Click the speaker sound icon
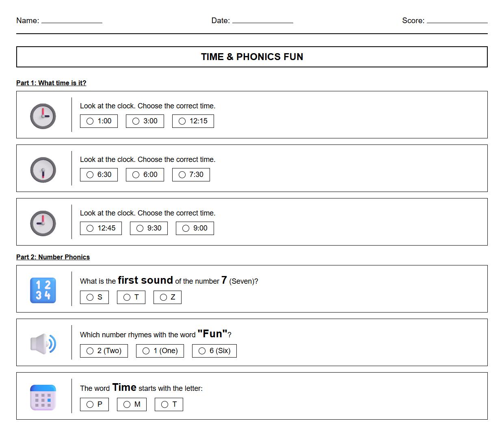504x442 pixels. coord(43,344)
